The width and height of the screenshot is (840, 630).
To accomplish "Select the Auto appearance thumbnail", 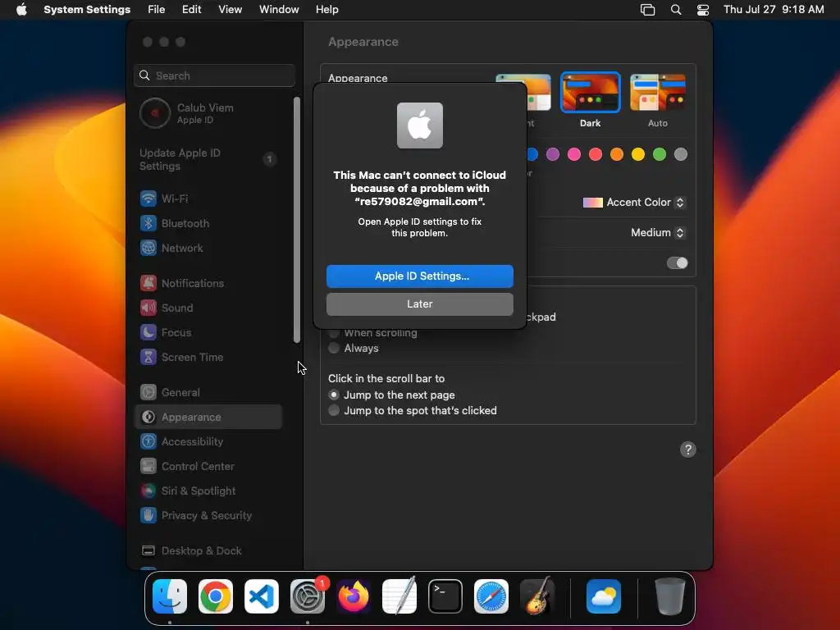I will coord(658,93).
